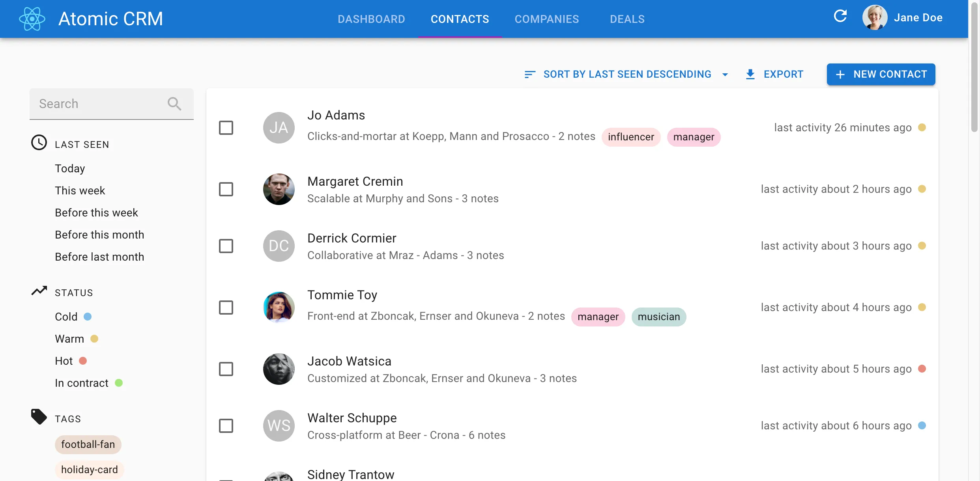Filter contacts by Before last month
The width and height of the screenshot is (980, 481).
pos(99,257)
